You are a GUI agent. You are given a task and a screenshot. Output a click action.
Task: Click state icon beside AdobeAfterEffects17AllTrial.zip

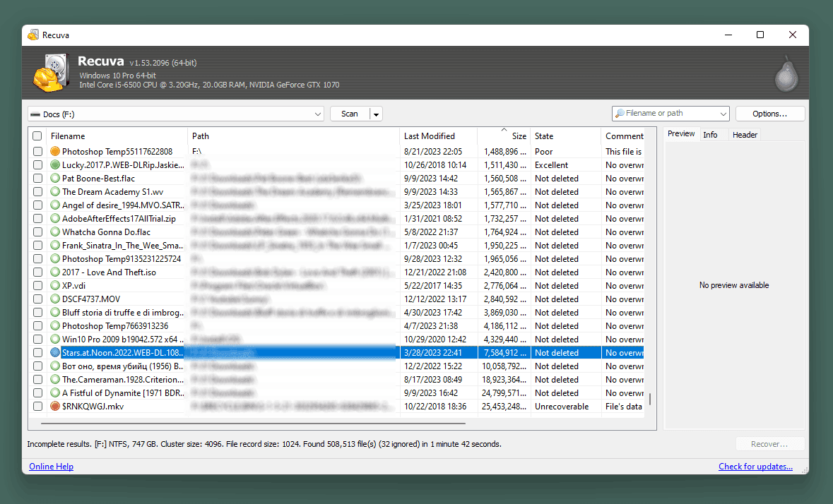[x=54, y=219]
